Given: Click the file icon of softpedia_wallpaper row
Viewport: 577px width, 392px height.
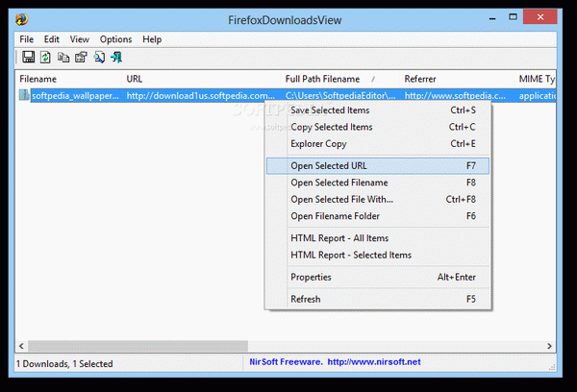Looking at the screenshot, I should pyautogui.click(x=24, y=95).
